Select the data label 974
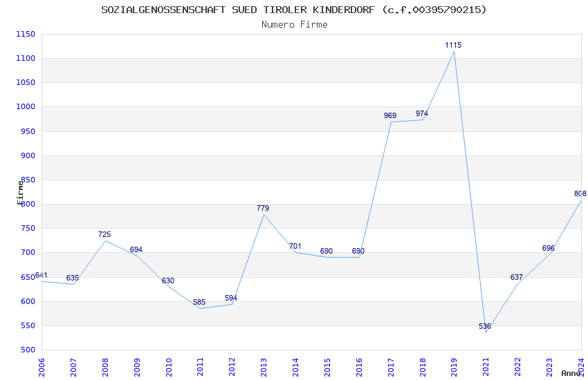 (x=422, y=113)
